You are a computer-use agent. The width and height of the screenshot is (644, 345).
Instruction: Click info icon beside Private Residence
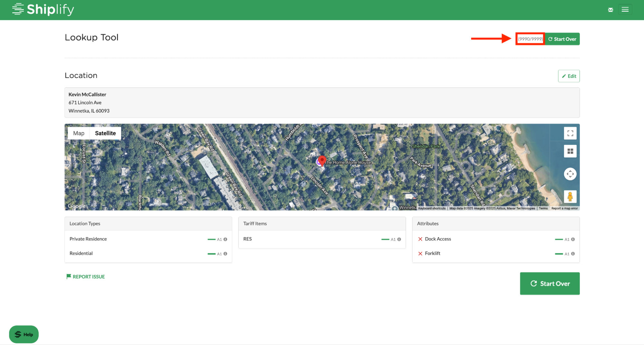[226, 239]
